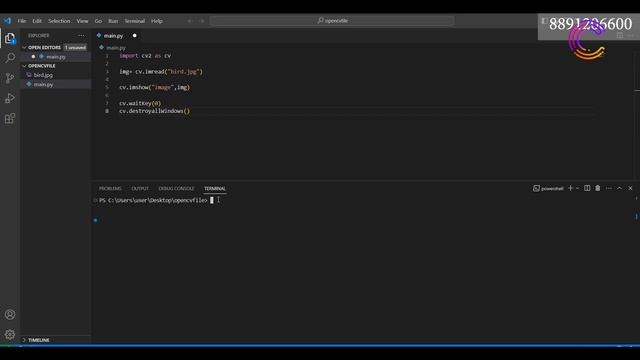640x360 pixels.
Task: Close the terminal panel
Action: [630, 188]
